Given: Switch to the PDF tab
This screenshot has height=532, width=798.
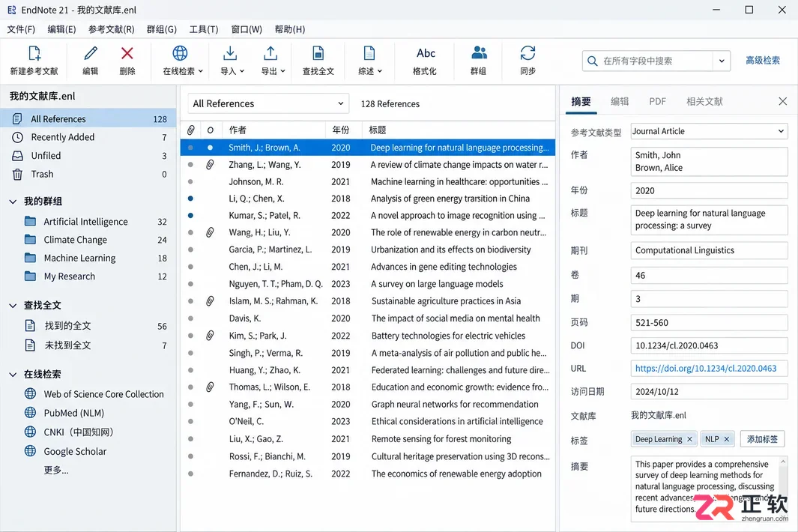Looking at the screenshot, I should tap(658, 101).
